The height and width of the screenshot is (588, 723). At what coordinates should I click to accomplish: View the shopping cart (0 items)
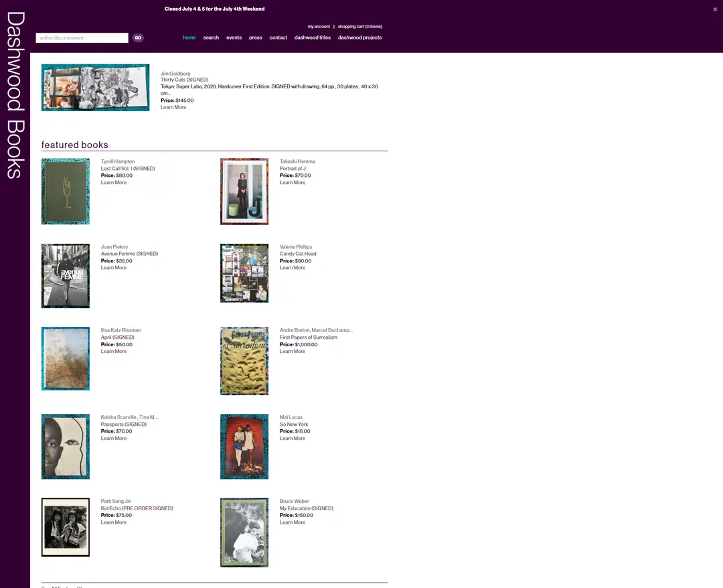point(359,27)
